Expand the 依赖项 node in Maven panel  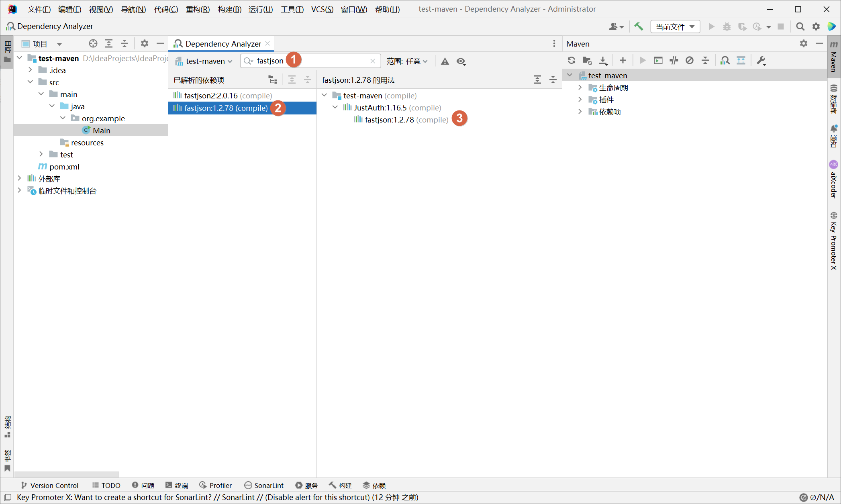click(x=580, y=112)
